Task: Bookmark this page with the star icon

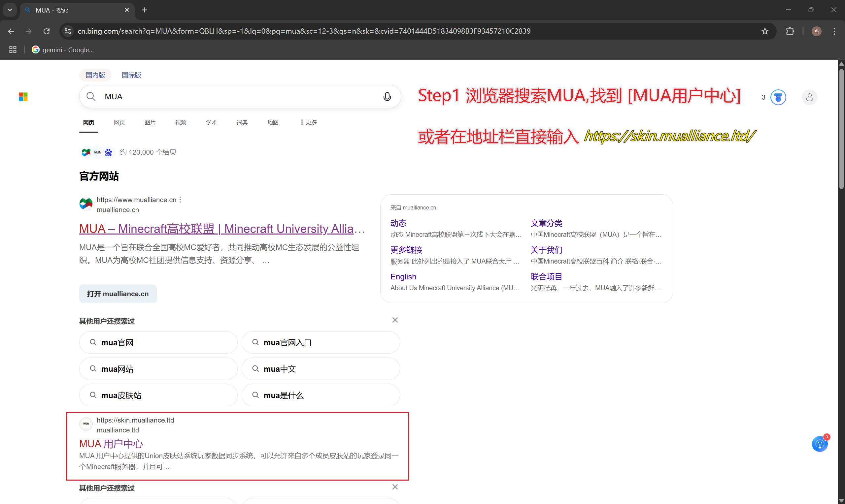Action: [765, 31]
